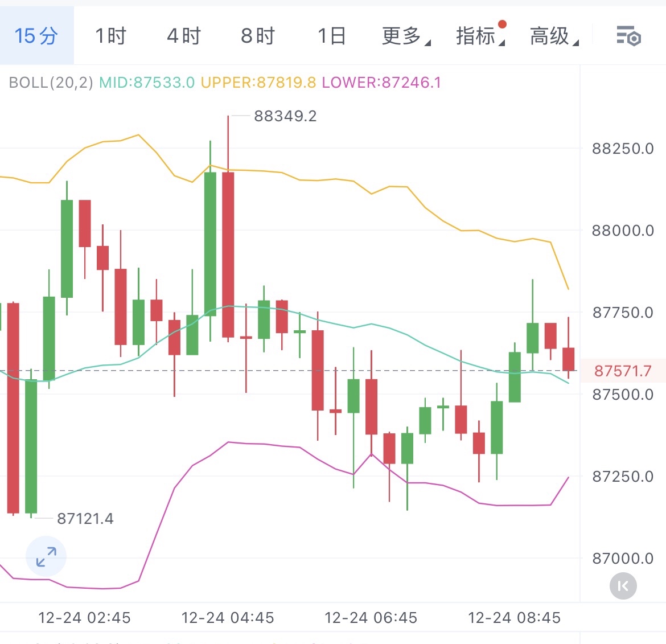The height and width of the screenshot is (644, 666).
Task: Open chart settings icon in top toolbar
Action: pyautogui.click(x=628, y=36)
